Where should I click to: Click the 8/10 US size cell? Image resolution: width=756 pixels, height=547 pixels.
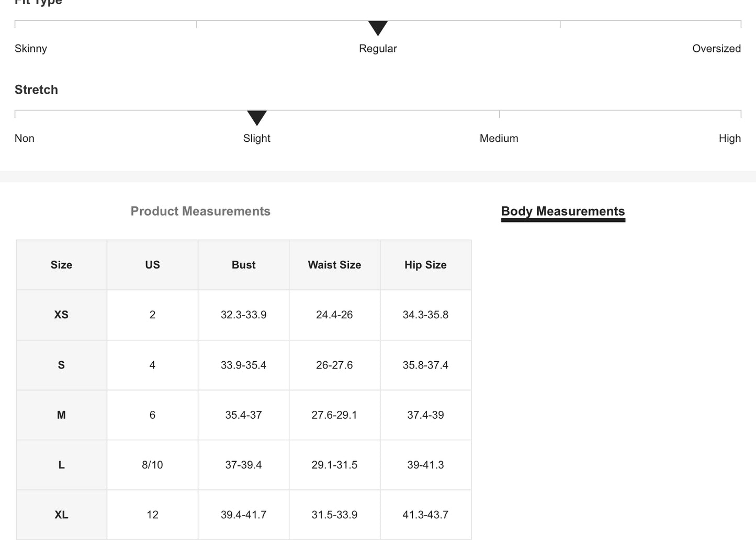(152, 465)
